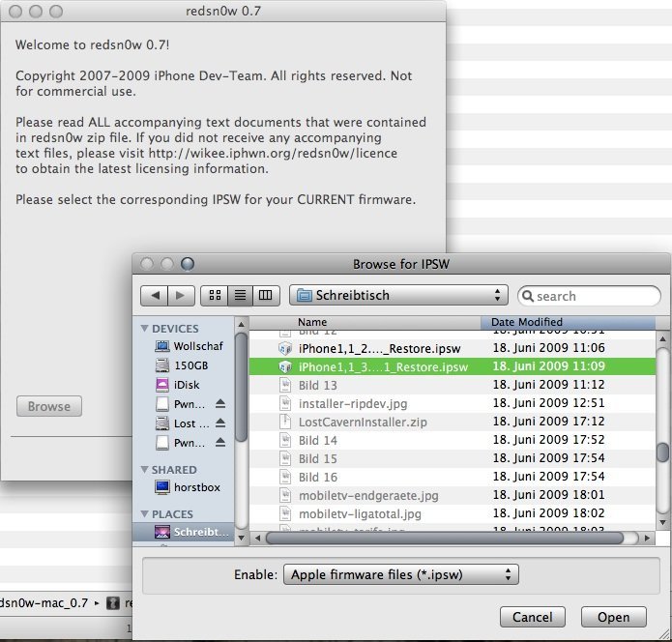
Task: Click the search field in Browse dialog
Action: pos(589,296)
